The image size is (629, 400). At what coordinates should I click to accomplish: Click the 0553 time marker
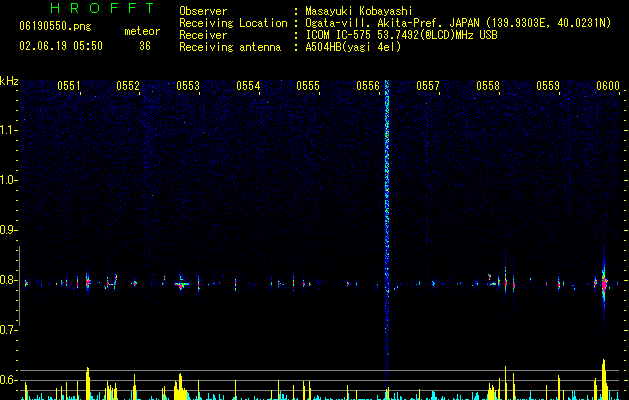pyautogui.click(x=188, y=86)
